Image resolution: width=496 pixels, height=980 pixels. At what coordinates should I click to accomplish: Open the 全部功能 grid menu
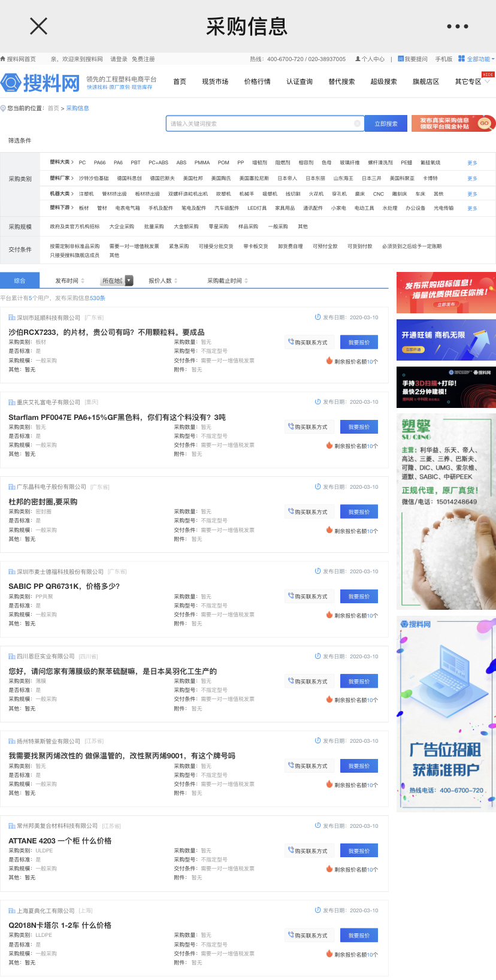tap(461, 59)
